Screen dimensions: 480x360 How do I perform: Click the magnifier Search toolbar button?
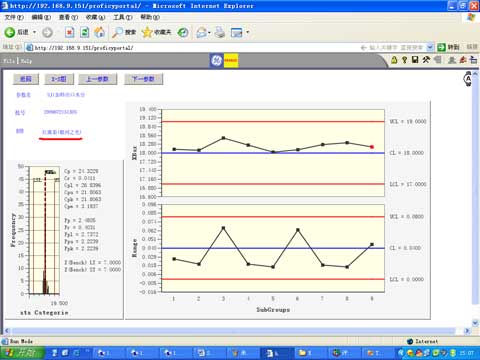(124, 32)
